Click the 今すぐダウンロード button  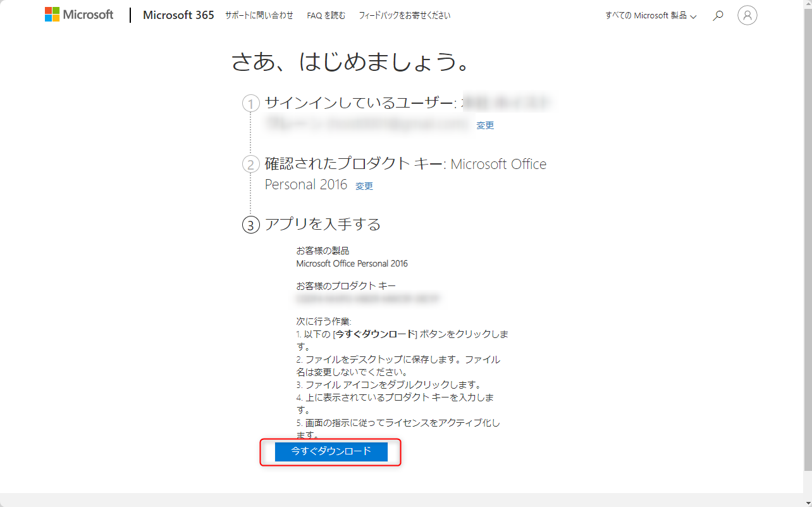pyautogui.click(x=331, y=452)
